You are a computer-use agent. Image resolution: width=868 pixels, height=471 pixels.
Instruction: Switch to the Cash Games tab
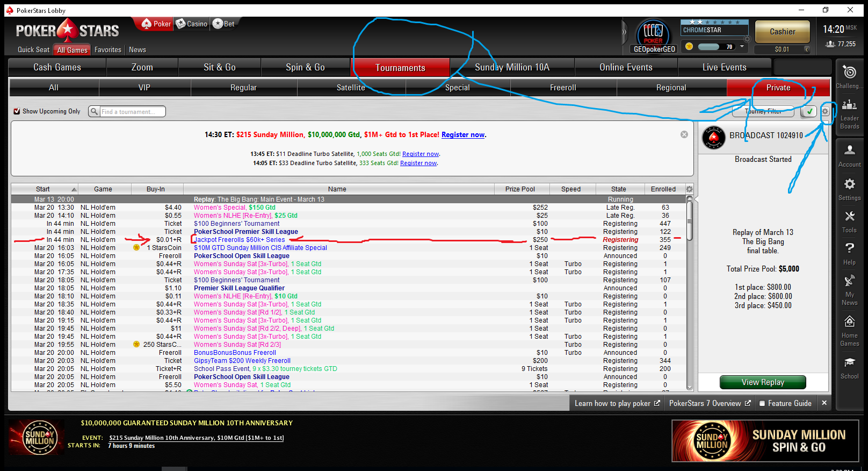pos(57,67)
